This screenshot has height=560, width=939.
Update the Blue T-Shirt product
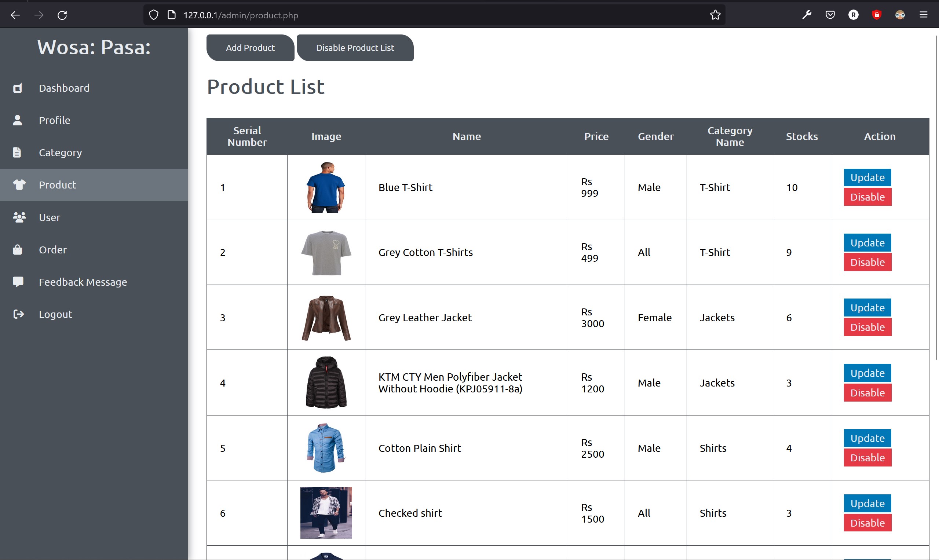click(867, 177)
